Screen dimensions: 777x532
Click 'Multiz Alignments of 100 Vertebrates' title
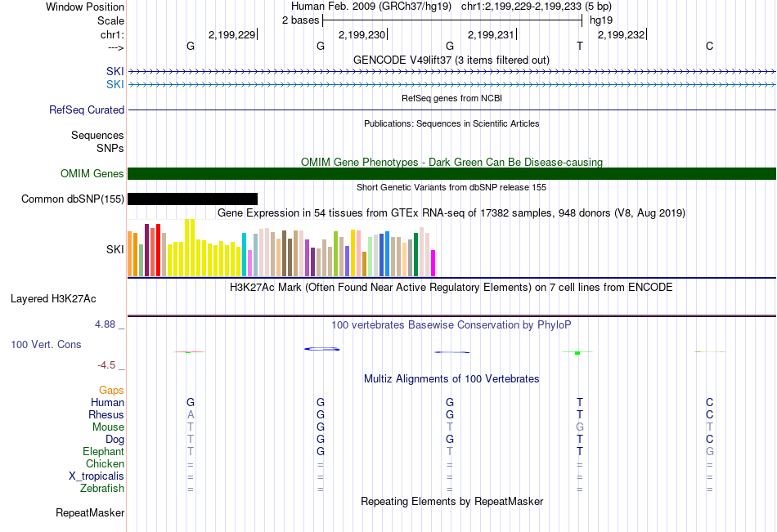pyautogui.click(x=451, y=379)
